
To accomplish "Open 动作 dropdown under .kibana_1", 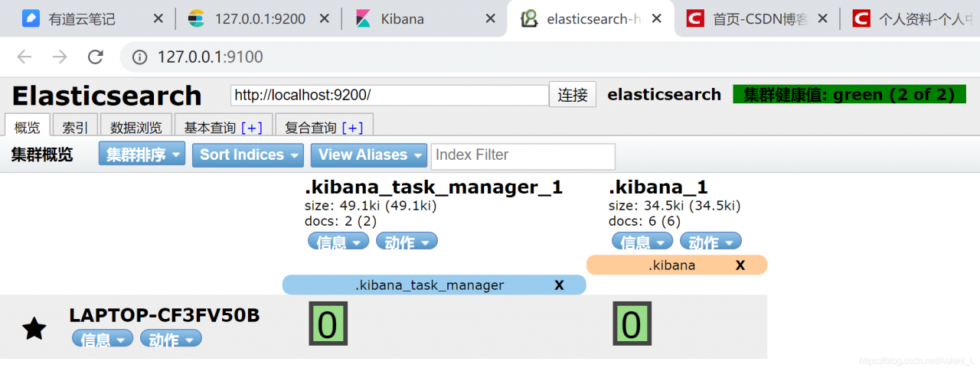I will pos(710,242).
